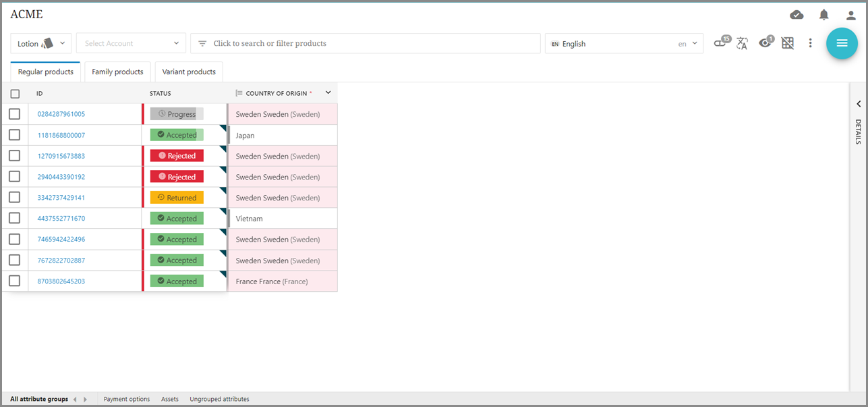Viewport: 868px width, 407px height.
Task: Click the crossed-out grid icon
Action: 787,43
